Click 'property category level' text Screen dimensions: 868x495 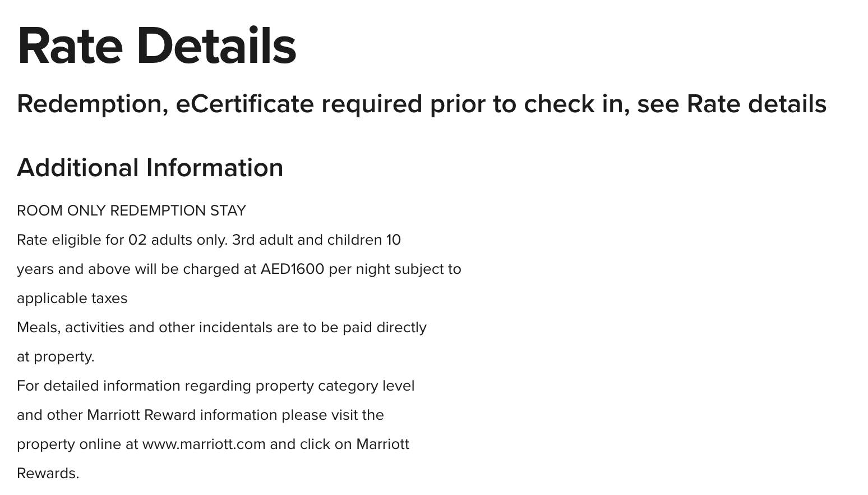point(335,386)
